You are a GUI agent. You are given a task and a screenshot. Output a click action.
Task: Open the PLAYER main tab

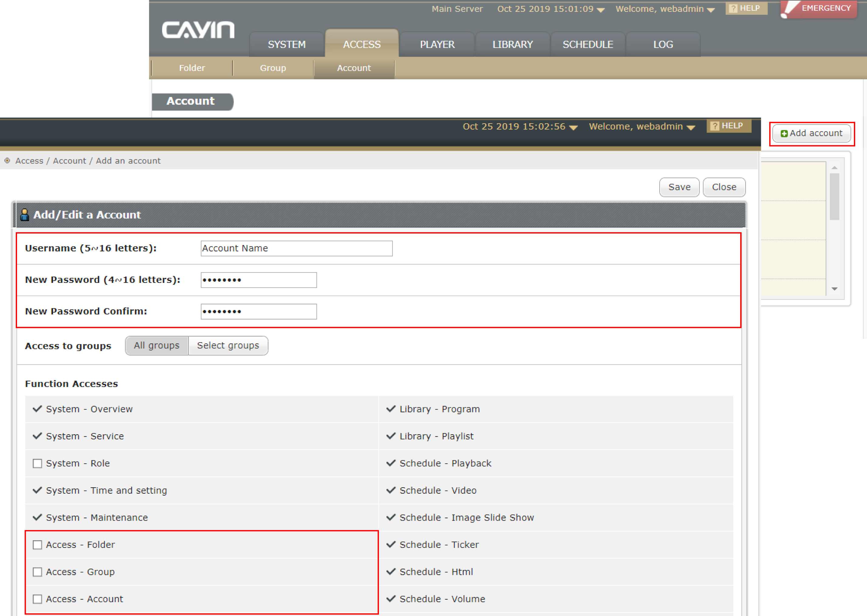(437, 45)
